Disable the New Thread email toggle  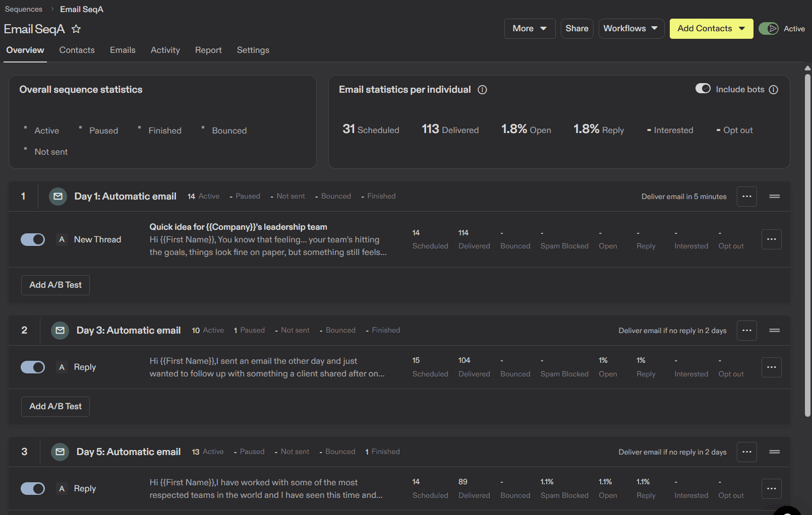33,240
